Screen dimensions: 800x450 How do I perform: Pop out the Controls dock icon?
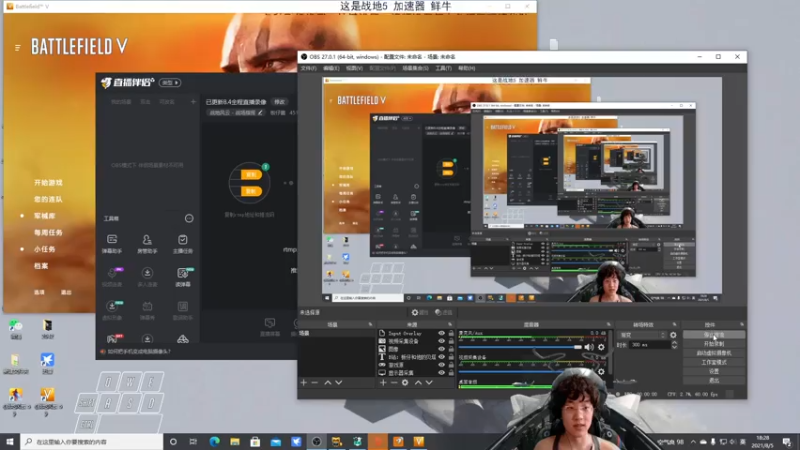coord(742,324)
